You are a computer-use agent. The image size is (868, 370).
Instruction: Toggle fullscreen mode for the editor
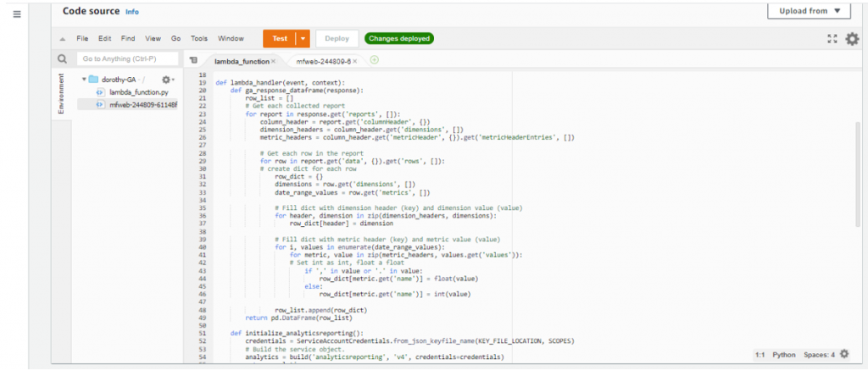tap(832, 39)
